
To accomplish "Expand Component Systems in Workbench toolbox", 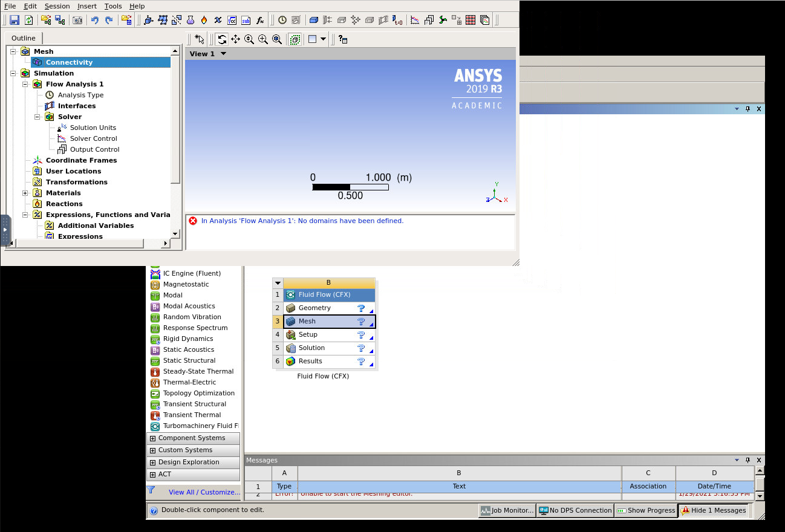I will pos(152,438).
